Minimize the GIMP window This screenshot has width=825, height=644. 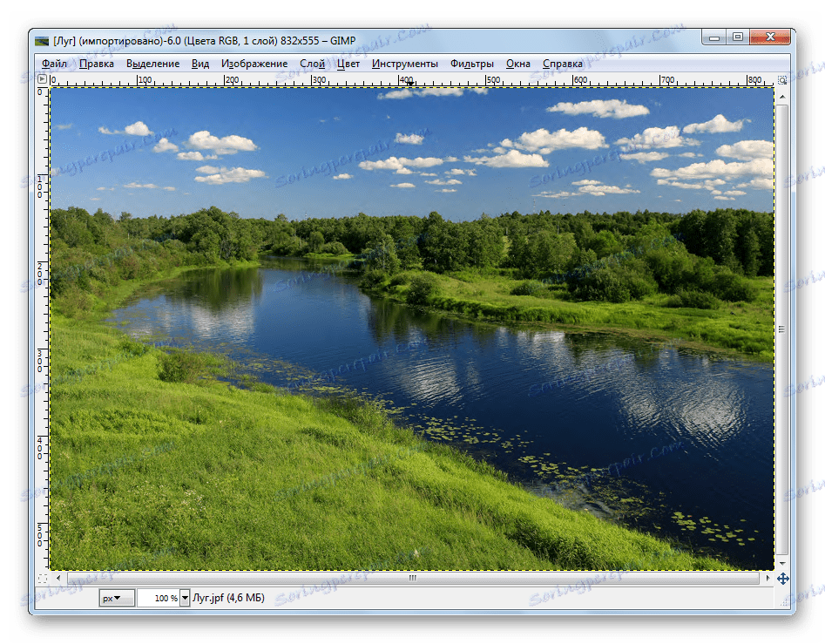[x=714, y=37]
